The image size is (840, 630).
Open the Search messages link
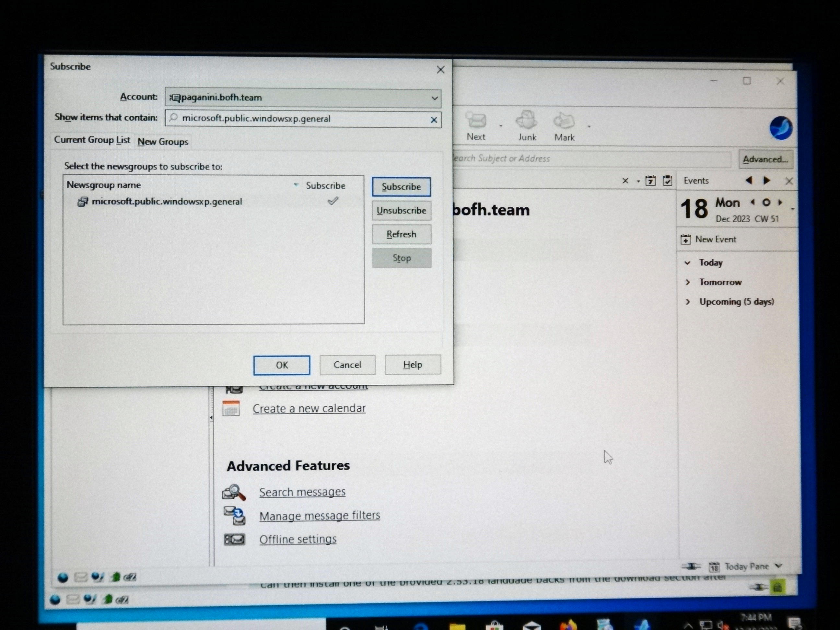coord(302,492)
